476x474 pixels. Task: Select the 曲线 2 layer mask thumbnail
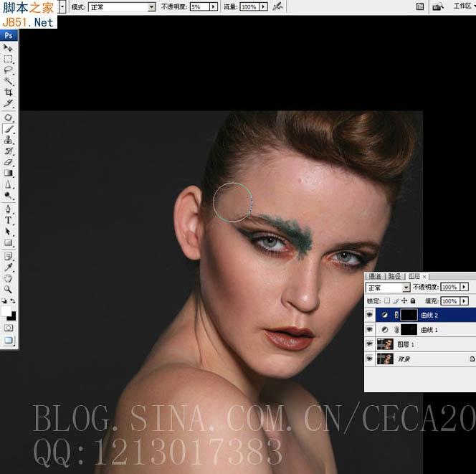[409, 315]
